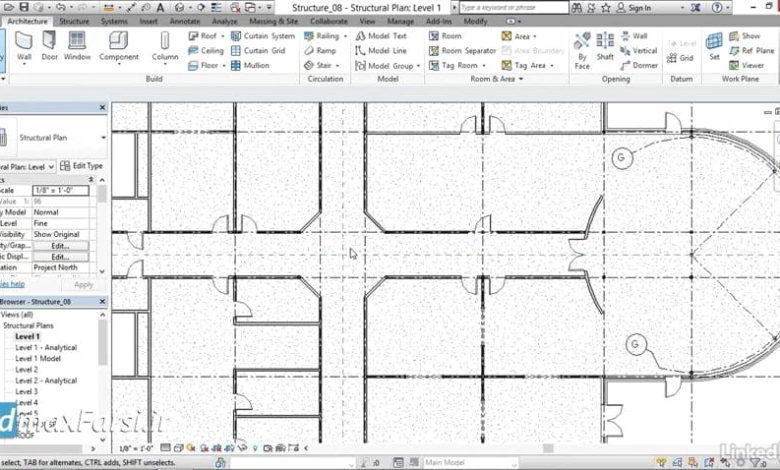This screenshot has height=470, width=780.
Task: Click the Visibility/Graphics Edit button
Action: click(60, 246)
